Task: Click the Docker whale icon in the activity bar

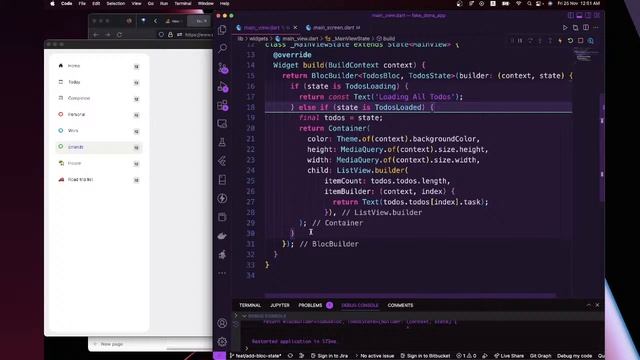Action: (x=222, y=236)
